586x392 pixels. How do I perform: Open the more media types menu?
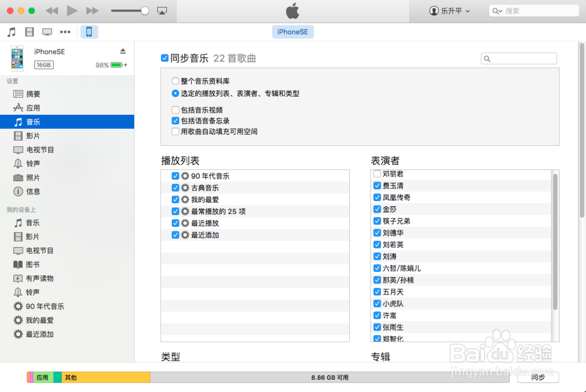point(65,32)
